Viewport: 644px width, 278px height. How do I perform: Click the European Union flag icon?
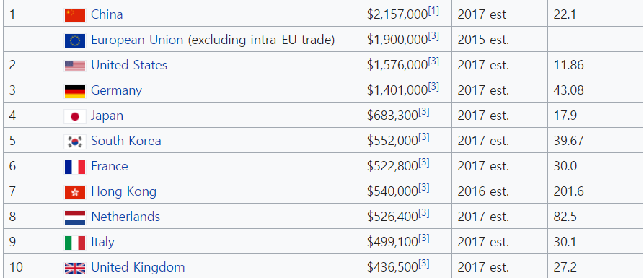[x=75, y=40]
